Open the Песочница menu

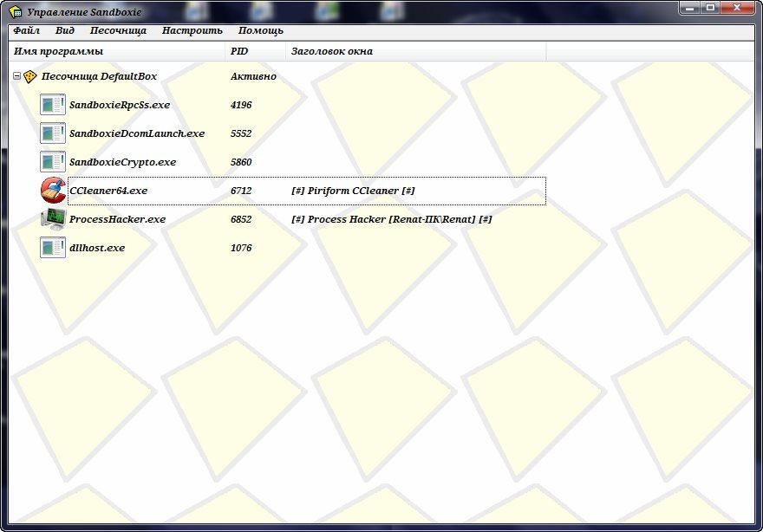click(118, 30)
